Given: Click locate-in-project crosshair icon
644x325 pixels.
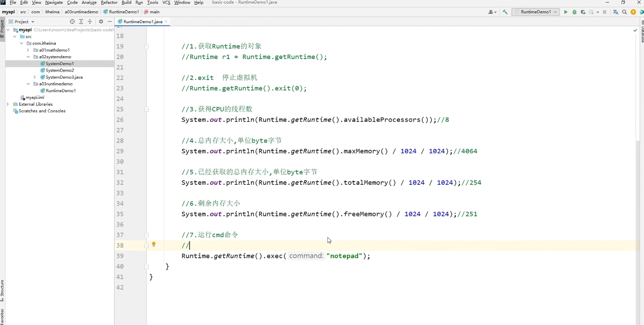Looking at the screenshot, I should [x=72, y=22].
